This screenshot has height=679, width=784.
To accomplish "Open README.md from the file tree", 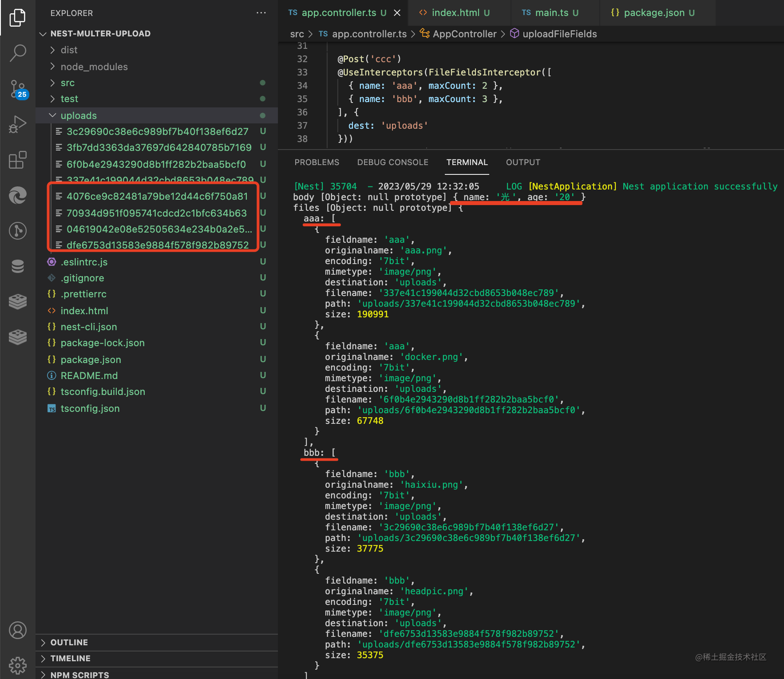I will pos(89,376).
